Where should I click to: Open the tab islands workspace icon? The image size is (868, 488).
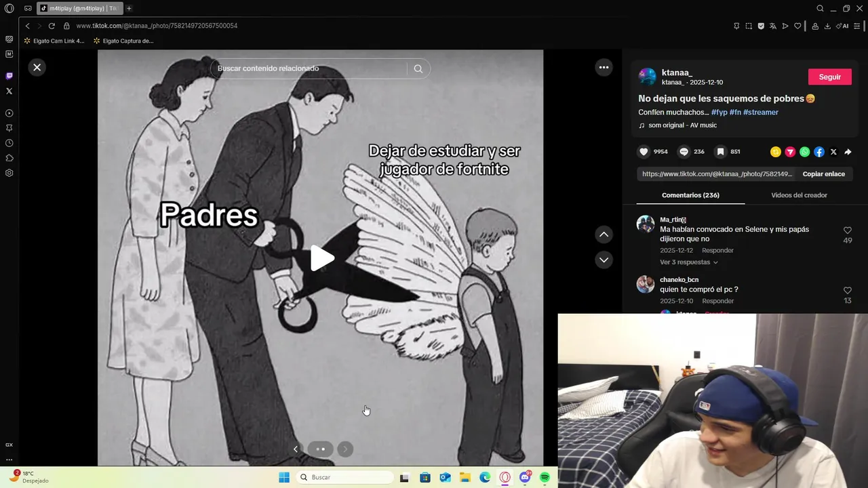(28, 8)
